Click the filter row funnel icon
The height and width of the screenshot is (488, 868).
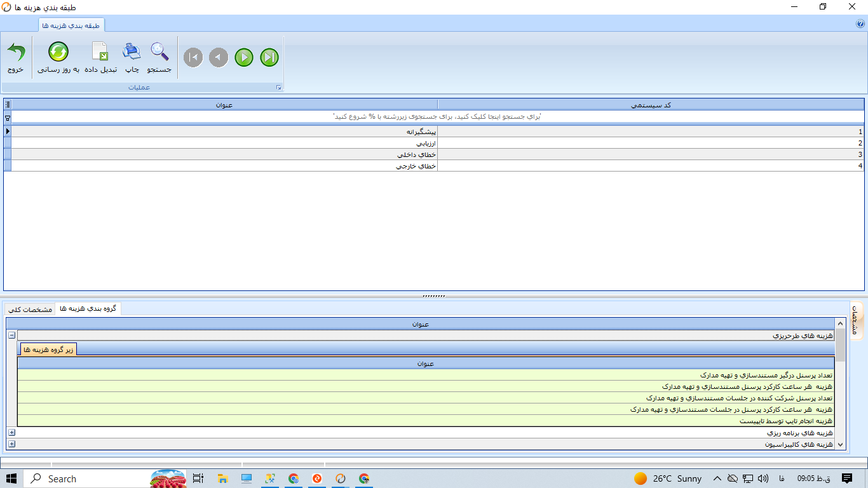[x=8, y=117]
